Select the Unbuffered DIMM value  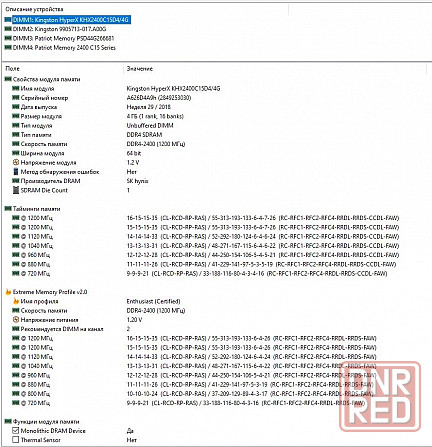click(150, 125)
